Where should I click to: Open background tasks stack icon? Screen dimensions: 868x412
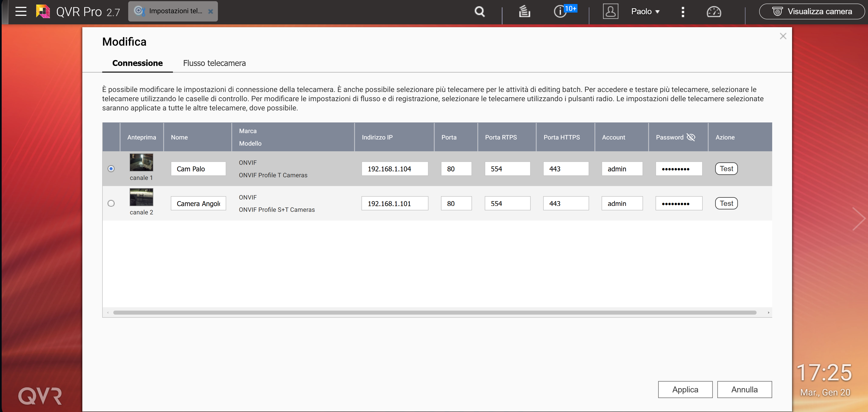pos(524,12)
